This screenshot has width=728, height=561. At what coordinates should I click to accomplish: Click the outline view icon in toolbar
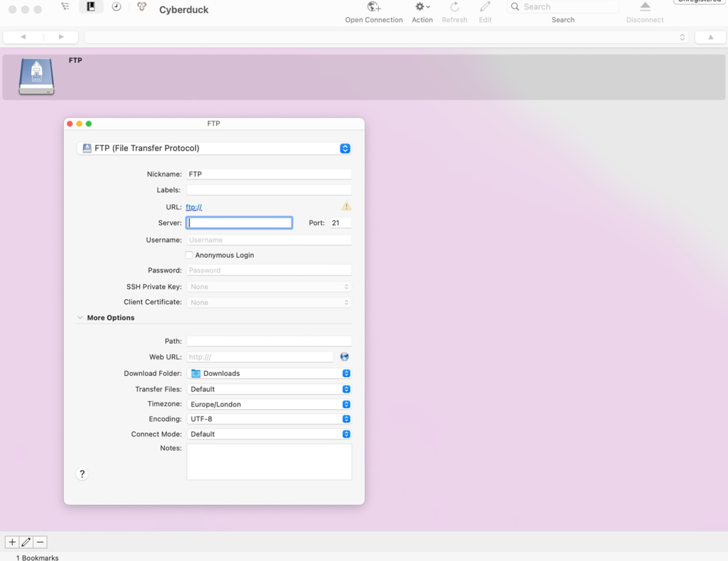(x=65, y=7)
